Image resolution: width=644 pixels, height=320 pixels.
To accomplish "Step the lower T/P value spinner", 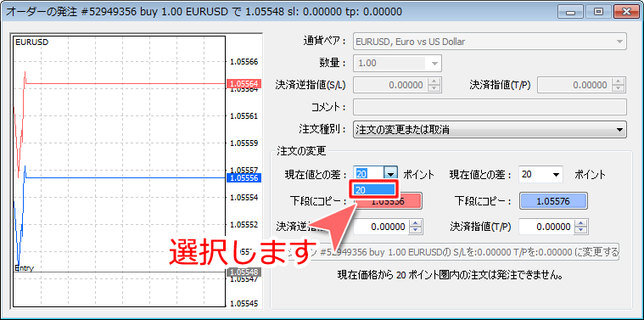I will [x=581, y=227].
